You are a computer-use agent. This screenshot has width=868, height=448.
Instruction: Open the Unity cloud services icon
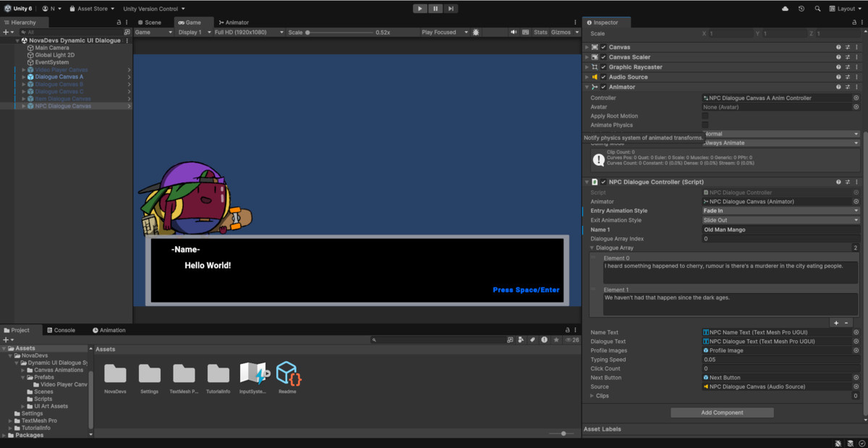786,9
